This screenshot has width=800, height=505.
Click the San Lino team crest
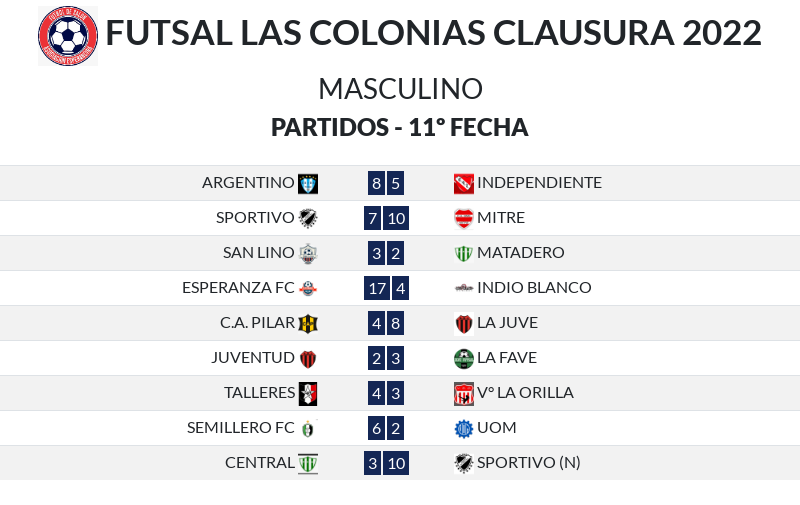click(x=308, y=253)
